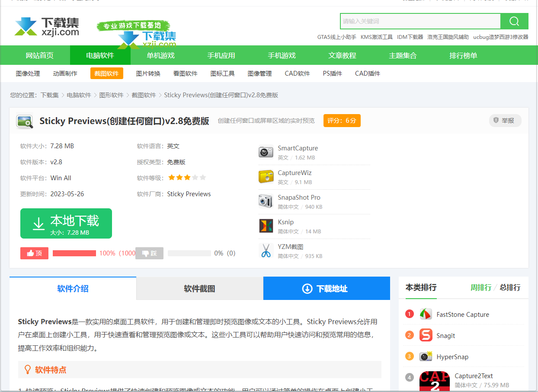
Task: Open YZM截图 scissors icon
Action: click(x=266, y=251)
